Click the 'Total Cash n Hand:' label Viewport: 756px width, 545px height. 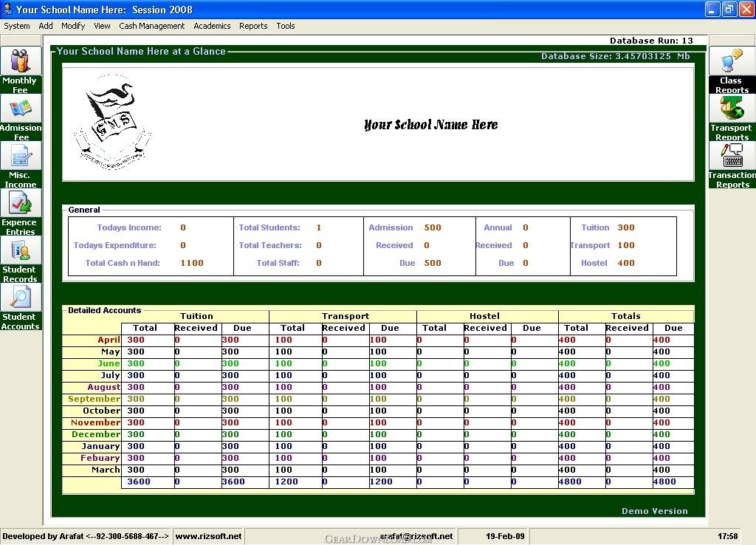(x=123, y=264)
